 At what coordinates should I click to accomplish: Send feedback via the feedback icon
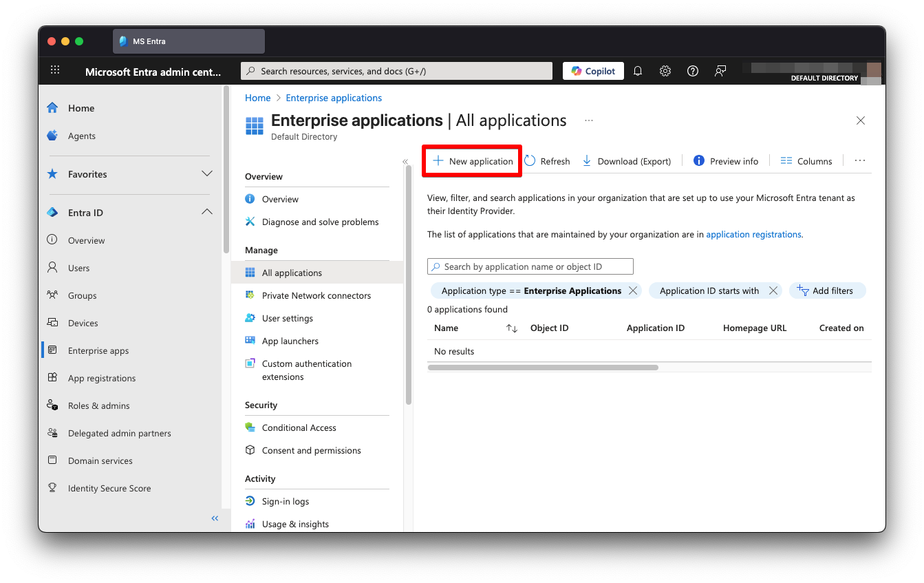click(x=720, y=70)
